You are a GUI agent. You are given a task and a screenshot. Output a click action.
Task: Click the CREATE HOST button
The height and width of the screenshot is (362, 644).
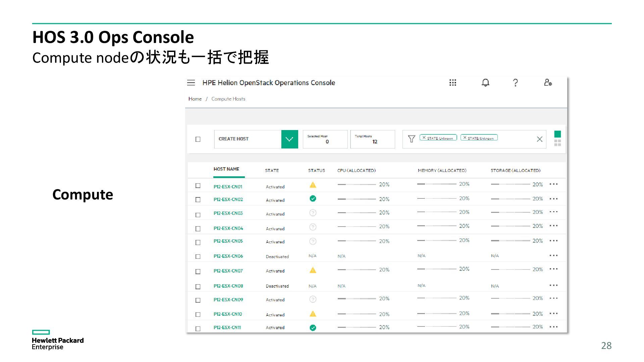tap(248, 139)
